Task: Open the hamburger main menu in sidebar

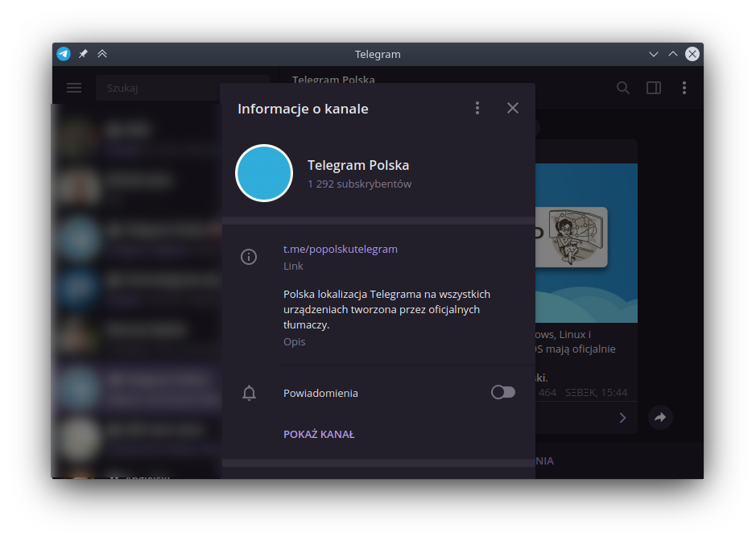Action: 74,88
